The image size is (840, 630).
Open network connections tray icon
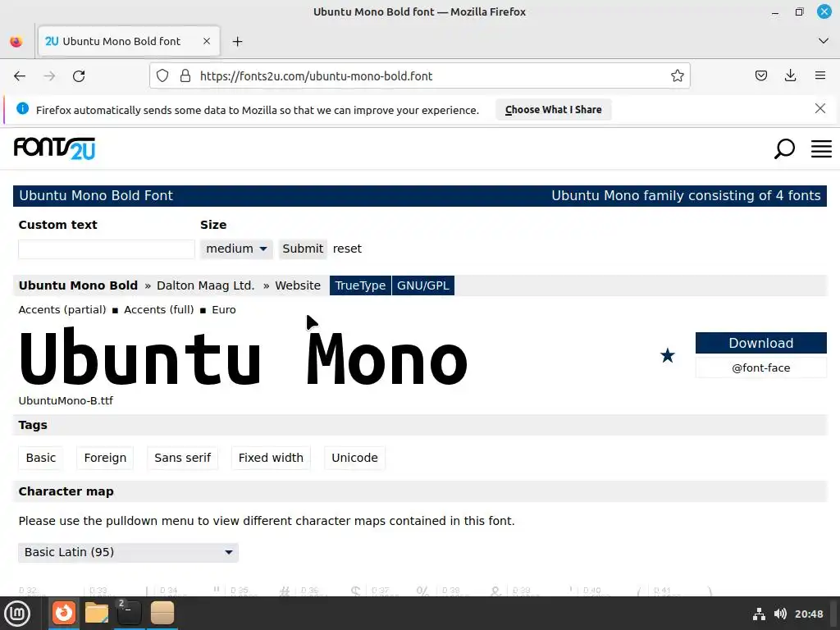click(759, 614)
